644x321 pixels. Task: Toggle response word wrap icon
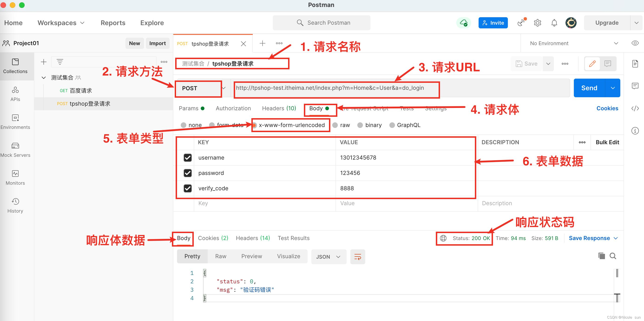coord(358,257)
